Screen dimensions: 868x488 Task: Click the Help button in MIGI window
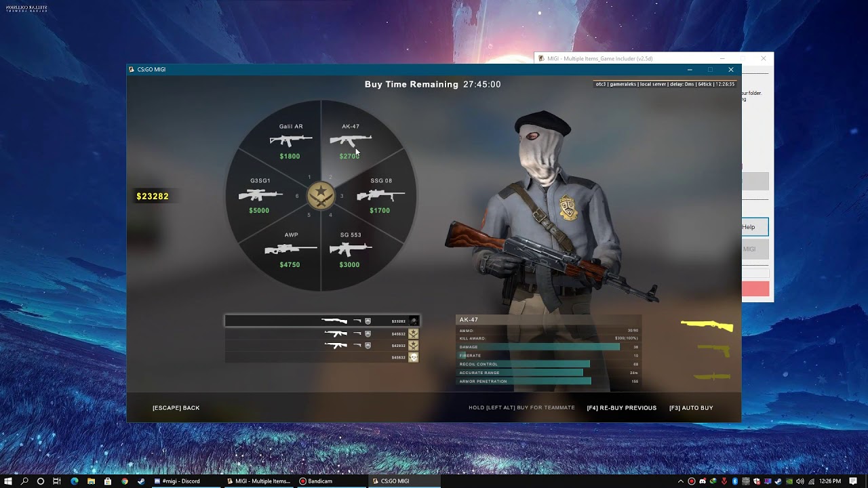[755, 227]
